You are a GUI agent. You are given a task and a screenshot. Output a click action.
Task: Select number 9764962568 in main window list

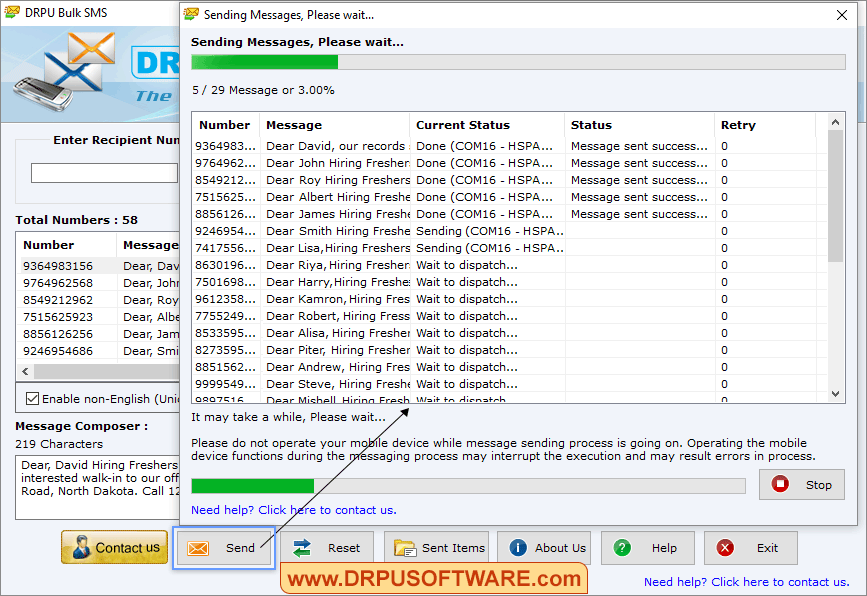click(58, 283)
